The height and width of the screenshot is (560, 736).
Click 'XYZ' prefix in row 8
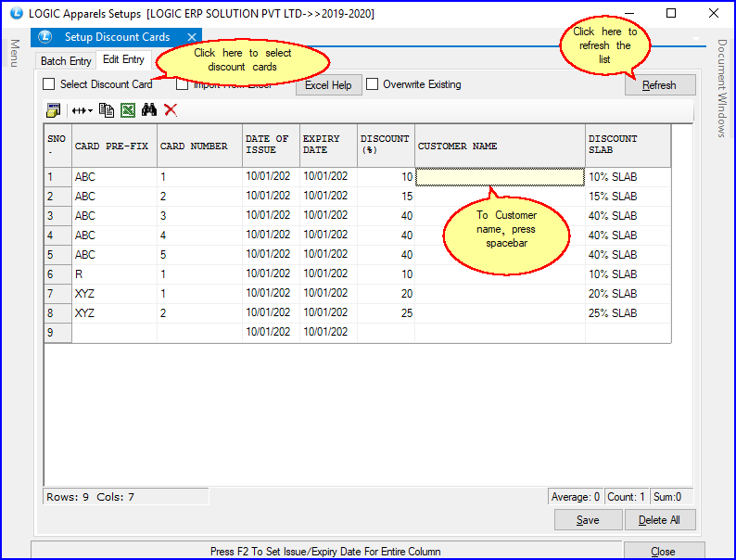(115, 313)
